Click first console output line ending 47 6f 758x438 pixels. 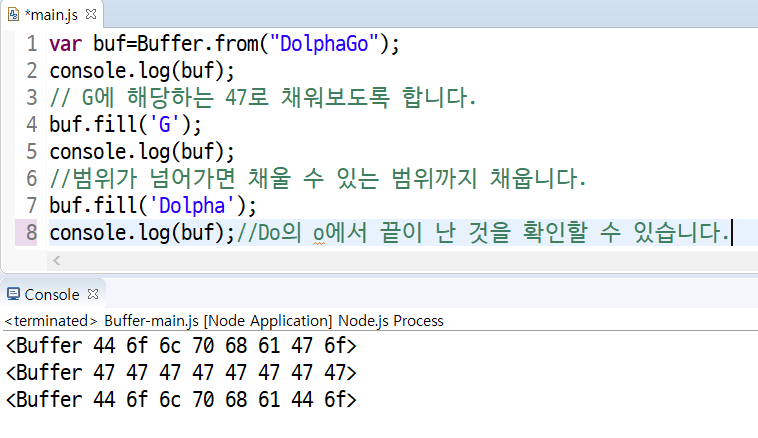pyautogui.click(x=181, y=346)
